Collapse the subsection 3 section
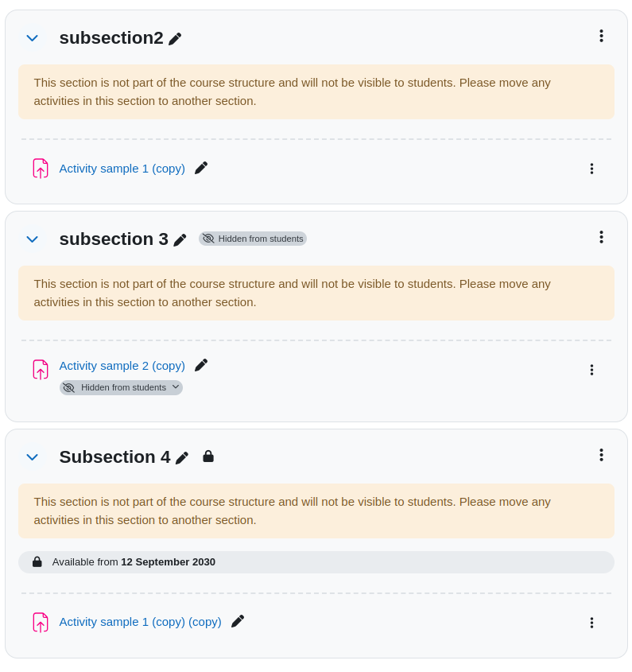Screen dimensions: 632x672 tap(33, 239)
